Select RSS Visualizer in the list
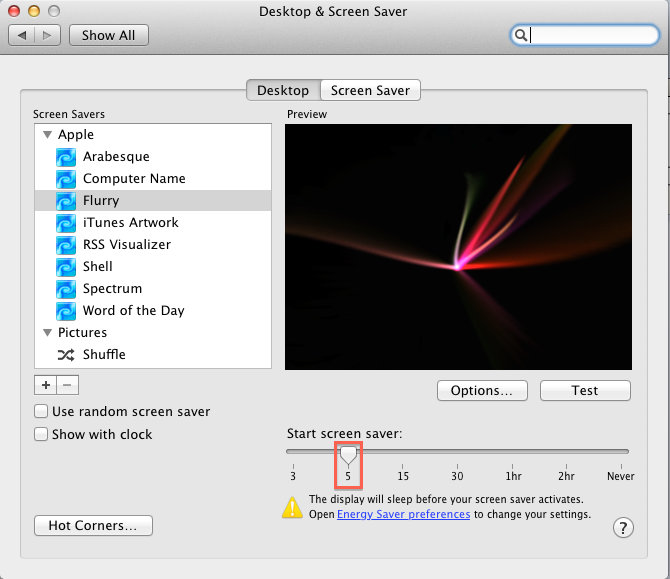This screenshot has height=579, width=670. pyautogui.click(x=153, y=245)
